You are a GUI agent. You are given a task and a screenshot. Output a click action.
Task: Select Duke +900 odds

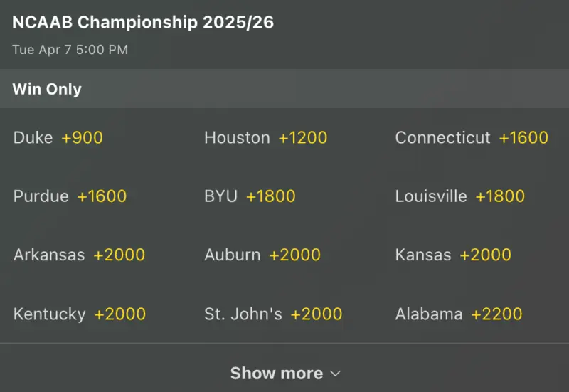58,138
